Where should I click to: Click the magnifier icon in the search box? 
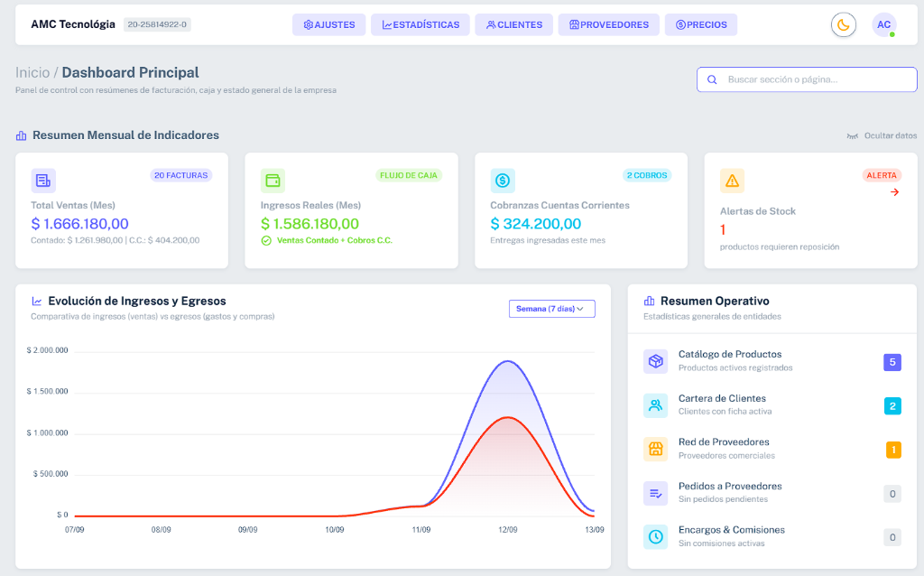[712, 79]
